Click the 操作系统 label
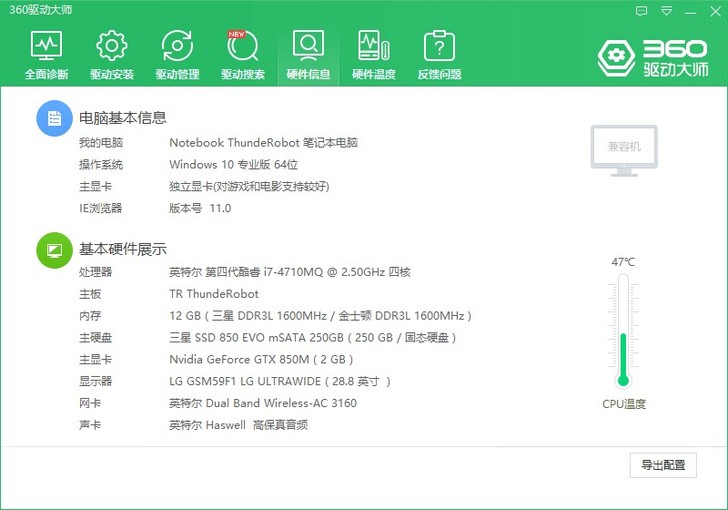Image resolution: width=728 pixels, height=510 pixels. tap(101, 164)
